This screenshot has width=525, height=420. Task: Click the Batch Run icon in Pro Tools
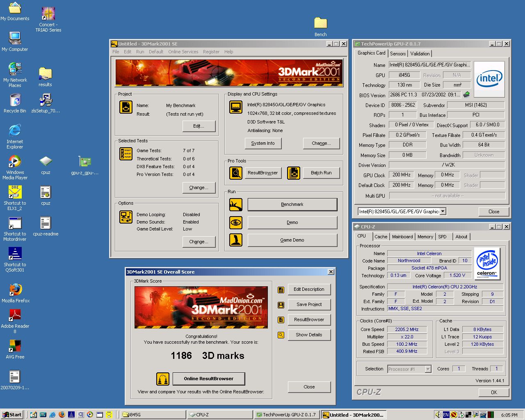[294, 173]
